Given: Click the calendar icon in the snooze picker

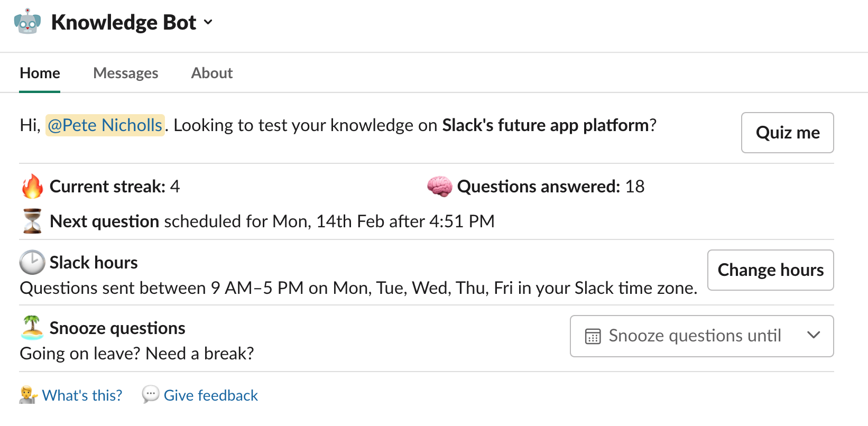Looking at the screenshot, I should click(593, 336).
